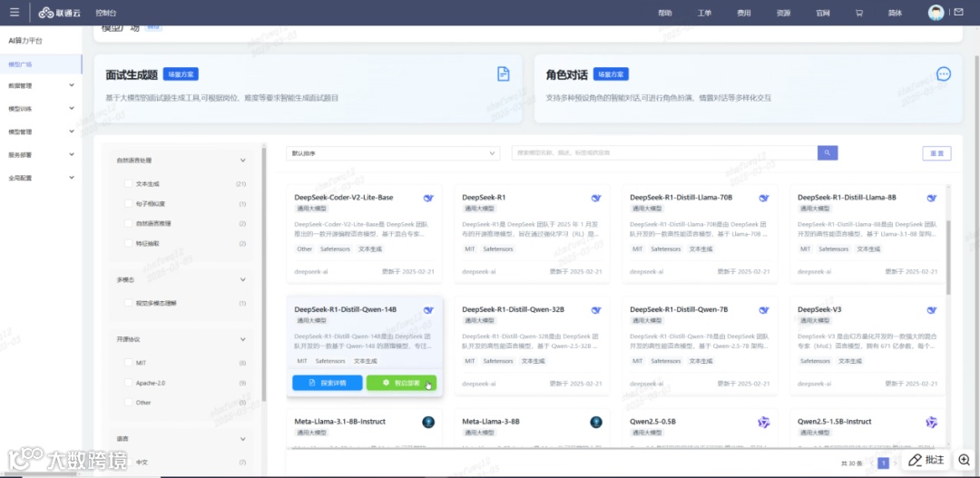
Task: Click whale logo on DeepSeek-R1-Distill-Qwen-7B card
Action: [x=764, y=310]
